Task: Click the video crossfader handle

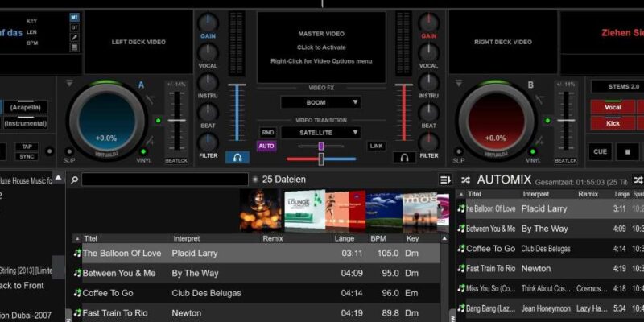Action: point(321,159)
